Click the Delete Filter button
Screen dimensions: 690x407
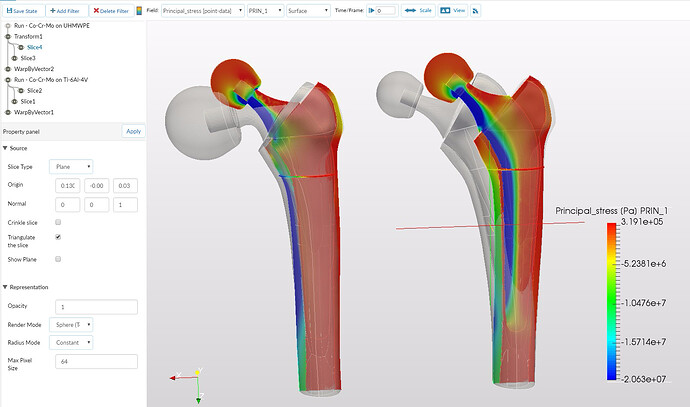[111, 11]
